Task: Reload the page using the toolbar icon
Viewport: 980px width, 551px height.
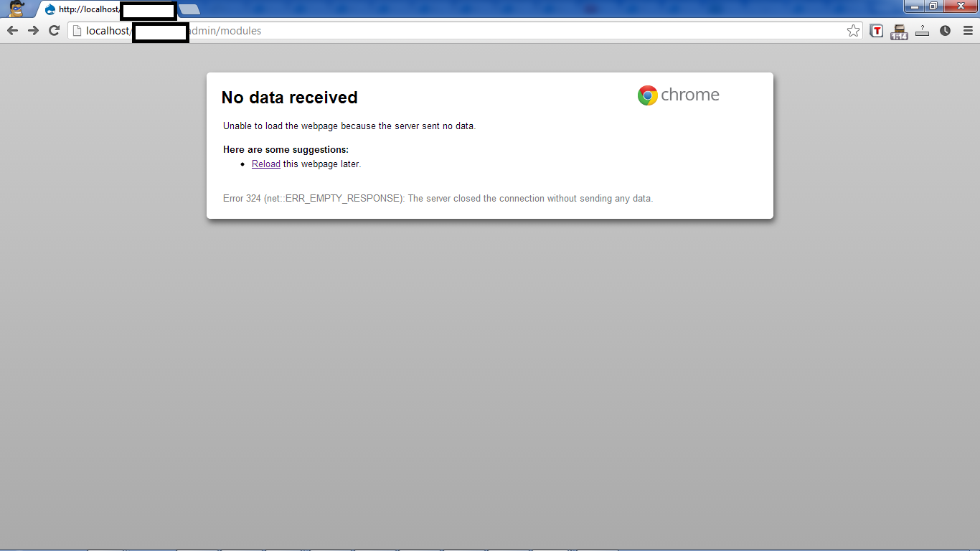Action: click(x=54, y=30)
